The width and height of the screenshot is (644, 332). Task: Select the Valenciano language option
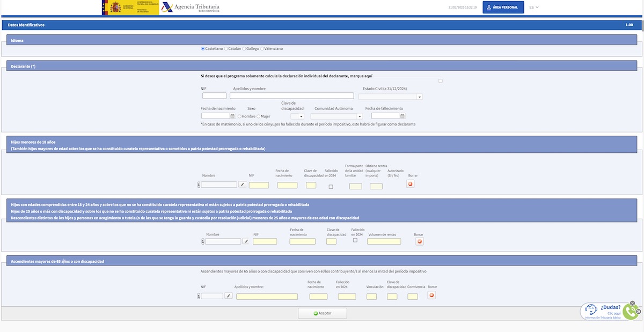(262, 49)
